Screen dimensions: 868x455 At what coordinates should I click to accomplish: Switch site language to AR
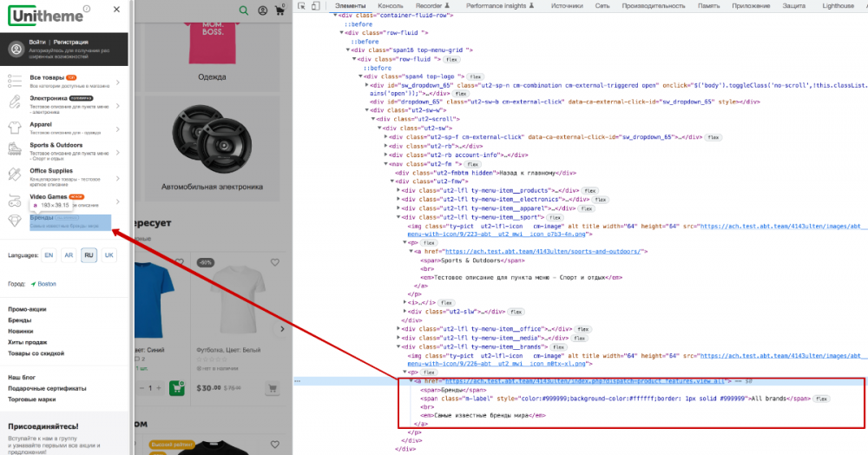[x=69, y=255]
